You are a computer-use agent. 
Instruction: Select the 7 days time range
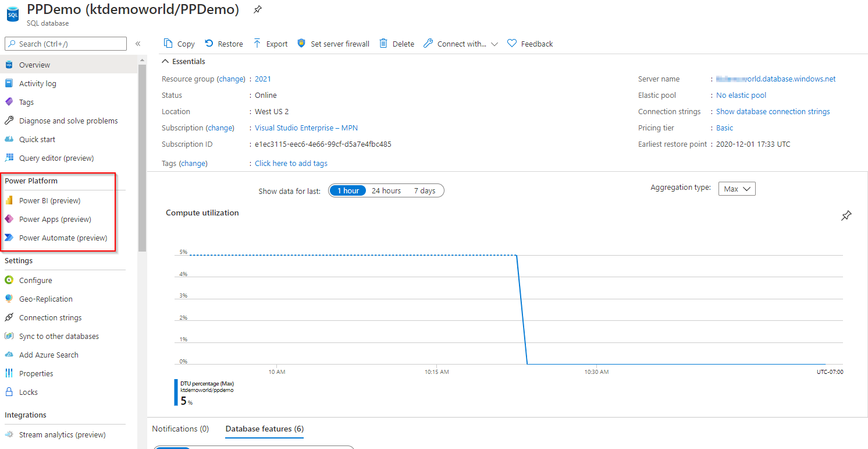tap(425, 190)
